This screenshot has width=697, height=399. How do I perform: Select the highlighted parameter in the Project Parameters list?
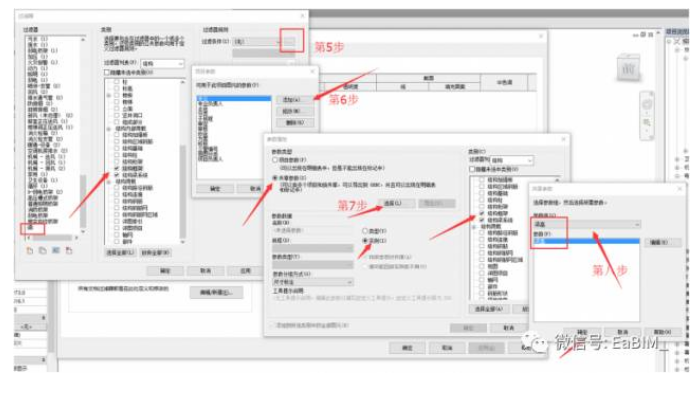click(x=234, y=98)
